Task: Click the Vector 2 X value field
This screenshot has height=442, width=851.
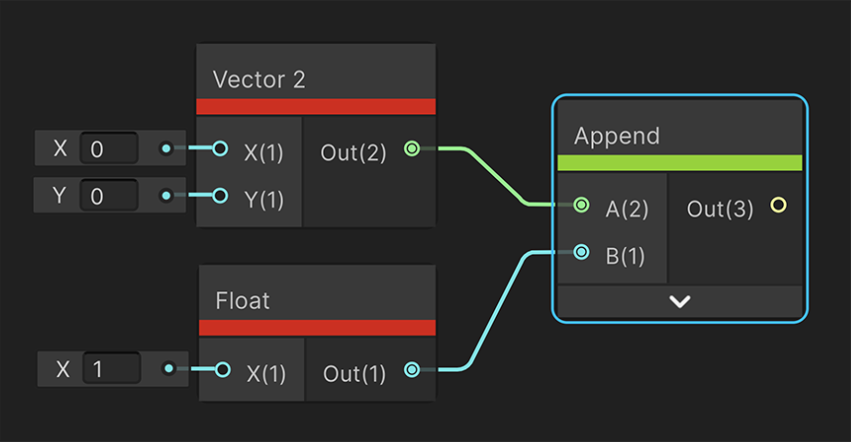Action: click(108, 150)
